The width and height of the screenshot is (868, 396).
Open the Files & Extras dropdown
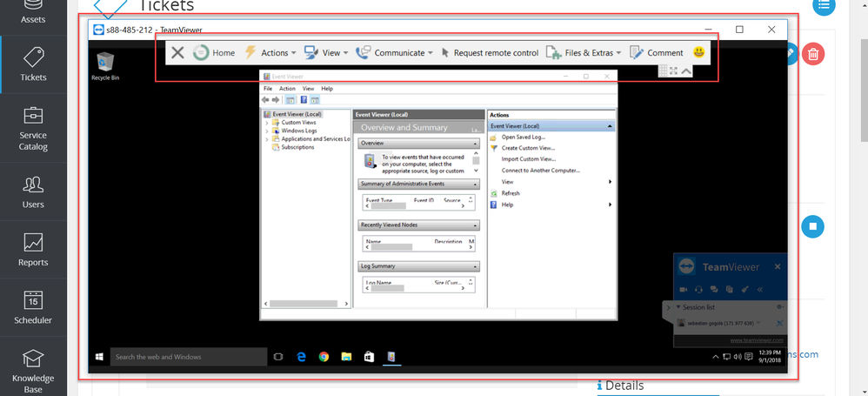(x=584, y=52)
